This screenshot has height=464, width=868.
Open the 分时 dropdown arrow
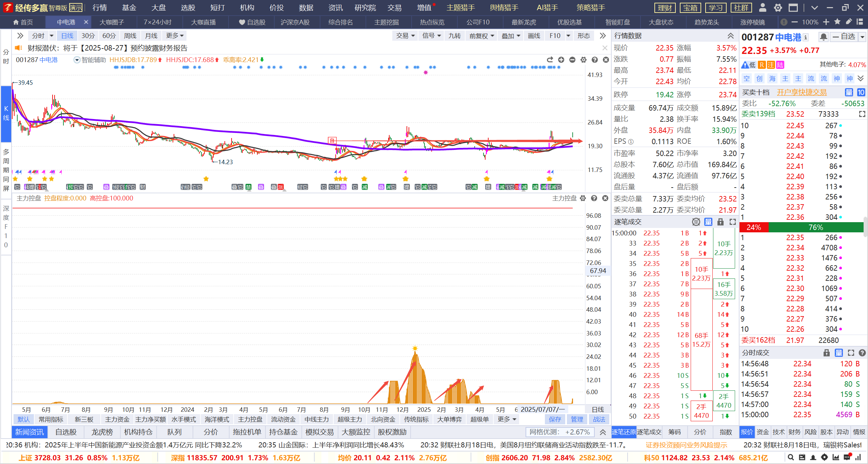52,36
